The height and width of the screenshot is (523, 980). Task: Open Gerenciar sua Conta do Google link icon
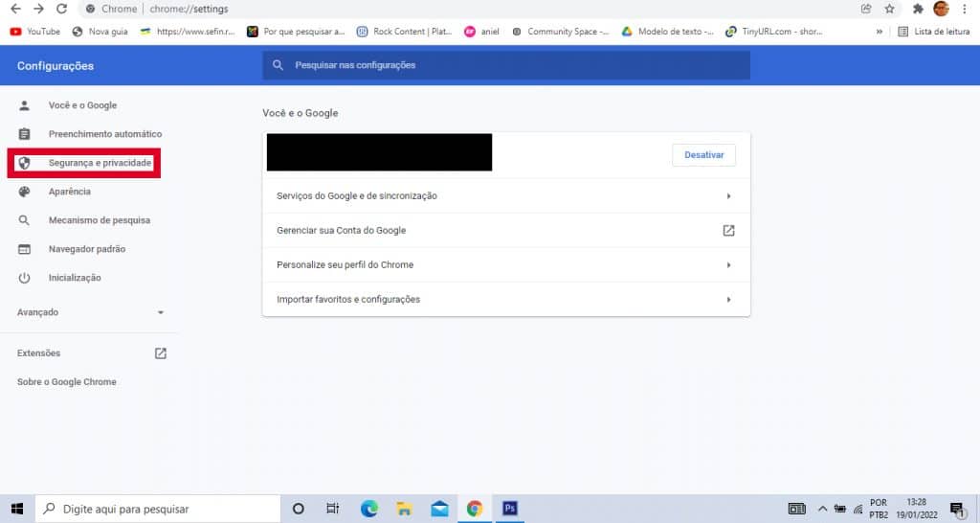[728, 230]
